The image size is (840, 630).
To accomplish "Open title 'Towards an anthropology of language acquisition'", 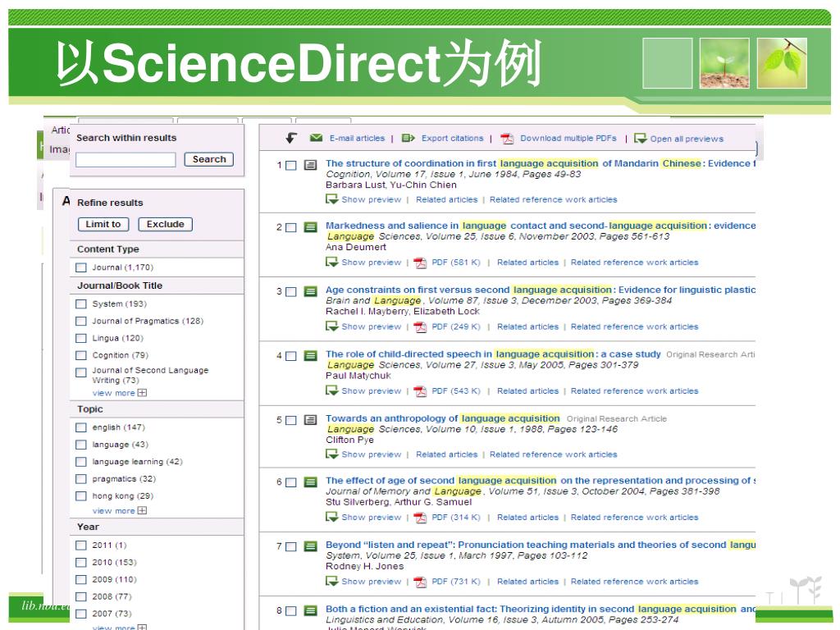I will (442, 418).
